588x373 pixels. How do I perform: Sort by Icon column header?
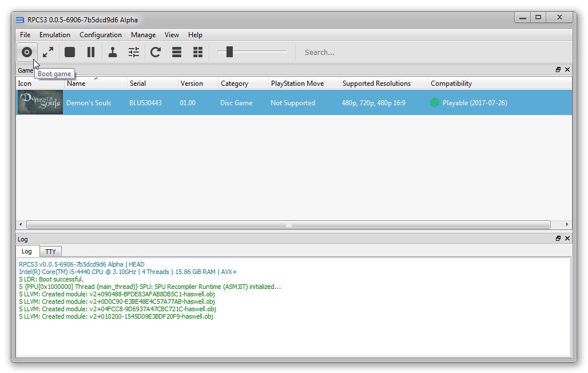(40, 84)
